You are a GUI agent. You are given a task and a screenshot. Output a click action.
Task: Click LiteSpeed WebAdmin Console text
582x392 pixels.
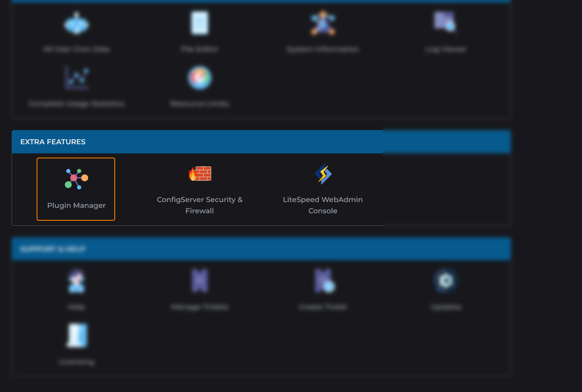click(323, 205)
